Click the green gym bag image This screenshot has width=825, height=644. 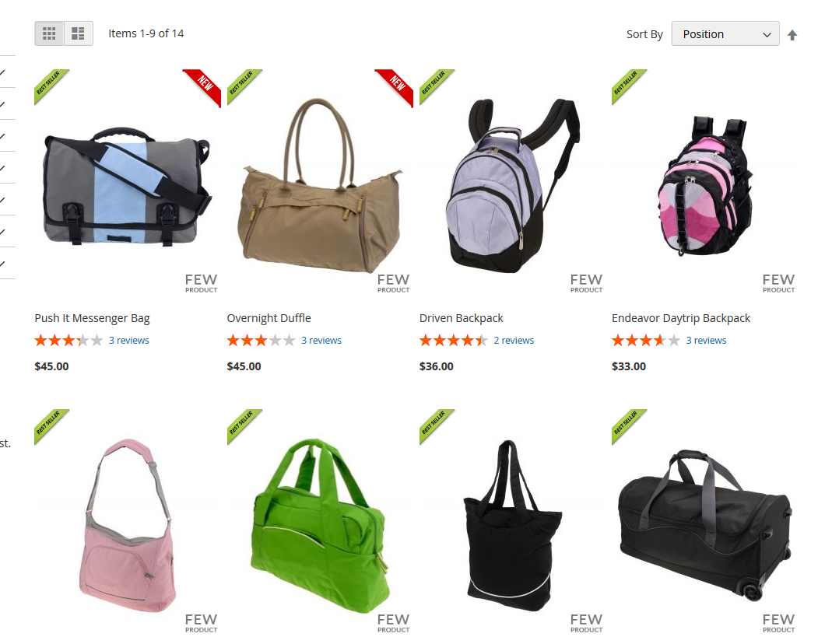click(x=320, y=526)
